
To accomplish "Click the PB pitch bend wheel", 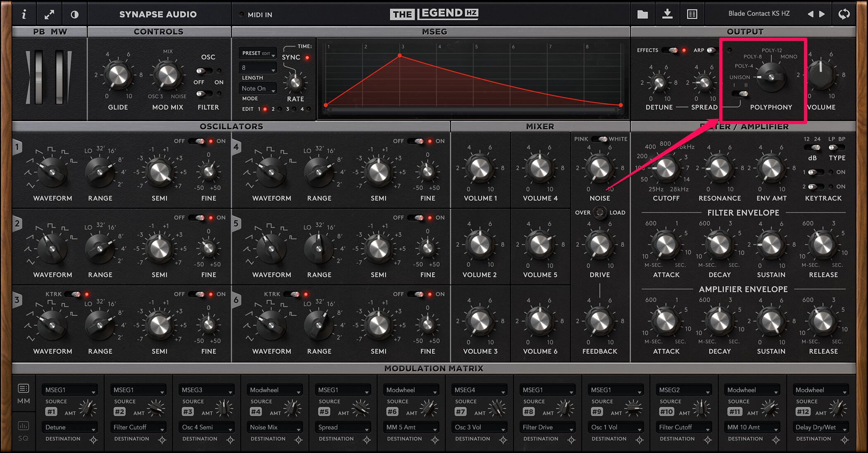I will pos(38,77).
